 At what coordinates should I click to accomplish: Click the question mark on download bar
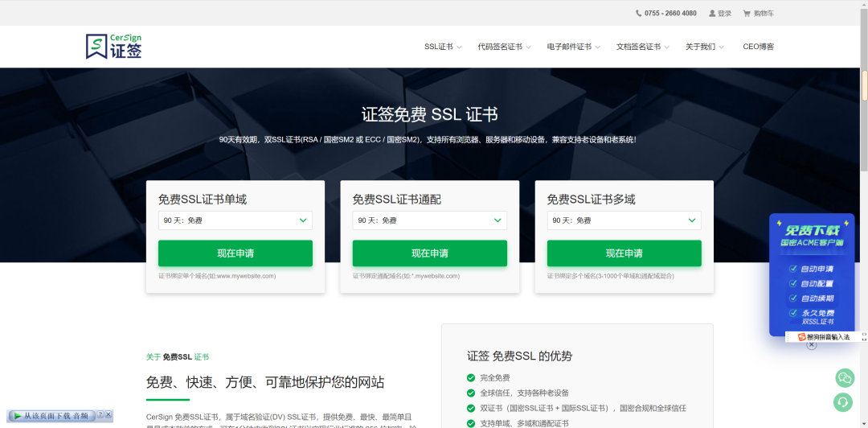100,414
